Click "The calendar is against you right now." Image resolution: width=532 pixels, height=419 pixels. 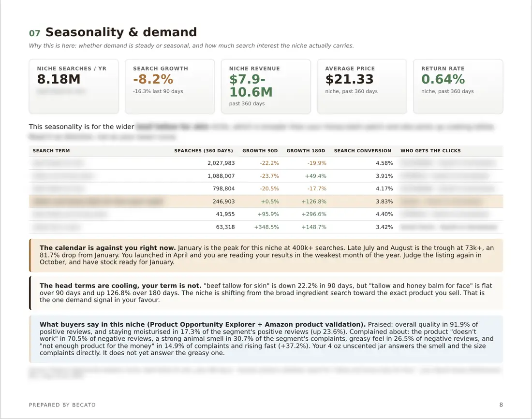click(x=107, y=248)
